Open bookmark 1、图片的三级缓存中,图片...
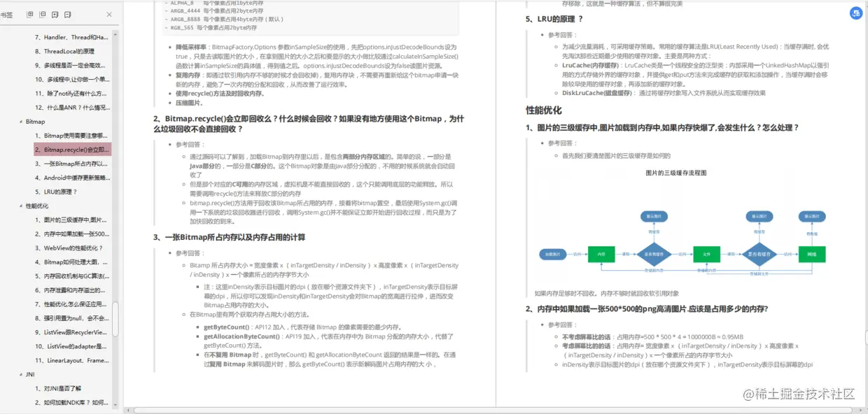The width and height of the screenshot is (868, 414). 72,220
